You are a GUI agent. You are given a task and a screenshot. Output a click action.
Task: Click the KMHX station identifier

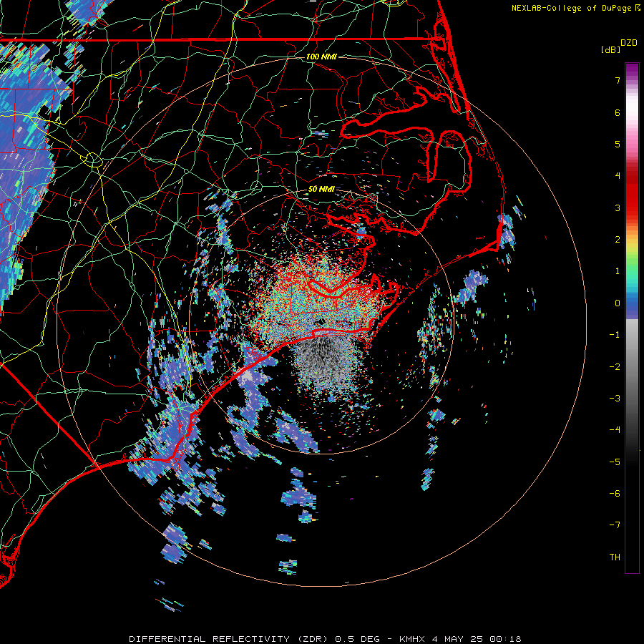point(413,639)
